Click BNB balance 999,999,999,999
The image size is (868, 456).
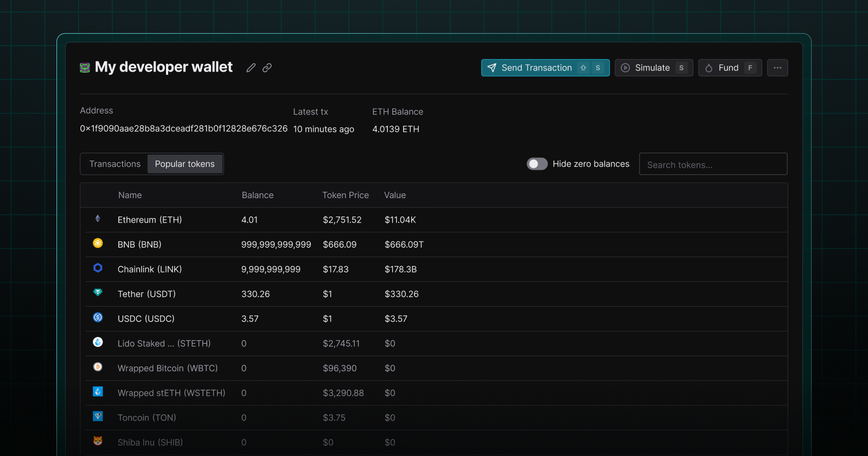pyautogui.click(x=276, y=245)
